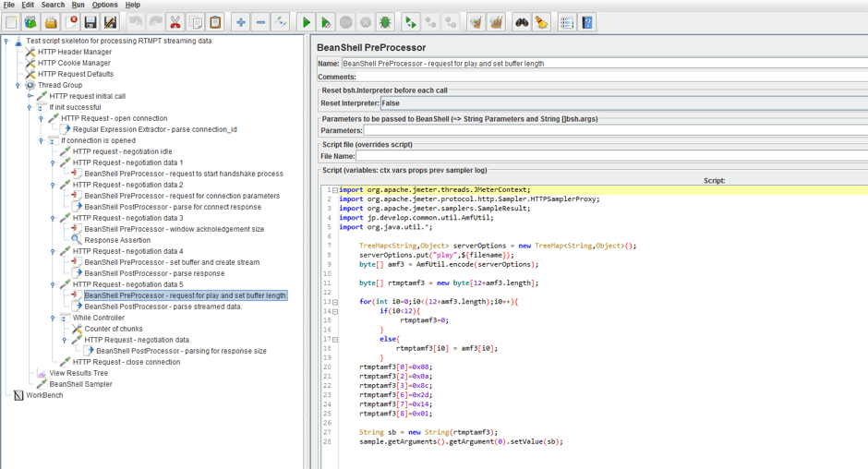Screen dimensions: 868x469
Task: Click the Toggle enable/disable toolbar icon
Action: (x=281, y=23)
